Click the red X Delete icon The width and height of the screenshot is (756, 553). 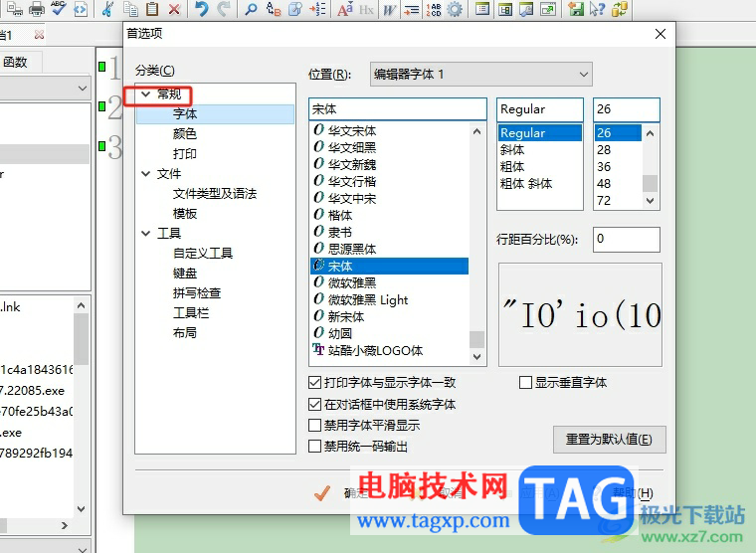coord(174,9)
